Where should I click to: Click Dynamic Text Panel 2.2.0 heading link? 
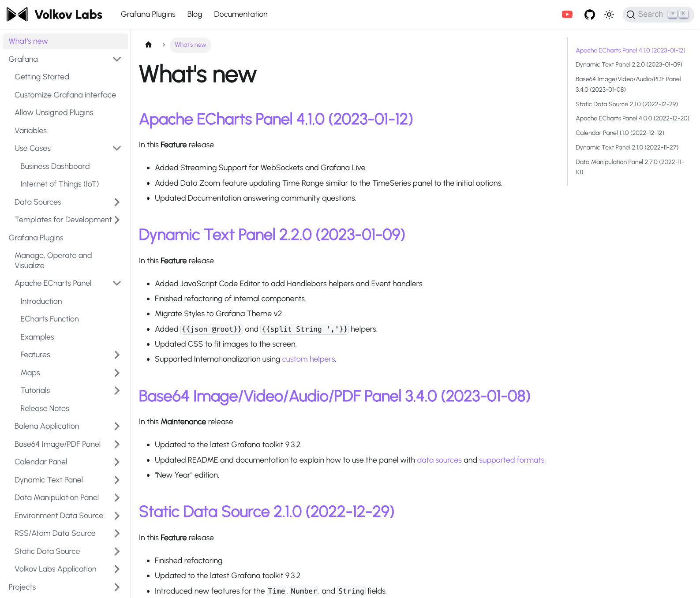pyautogui.click(x=272, y=235)
